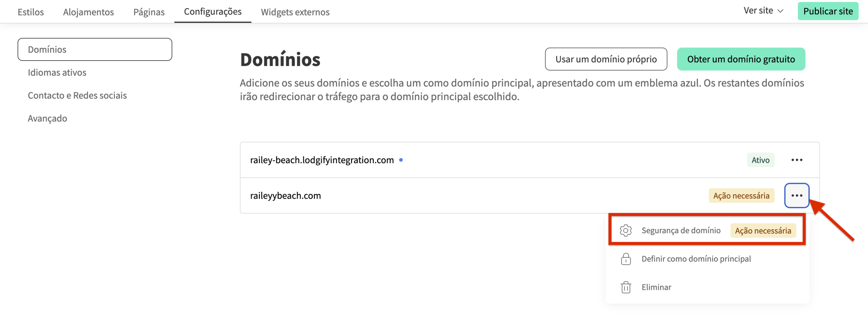Select Contacto e Redes sociais in the sidebar
Viewport: 868px width, 317px height.
[77, 95]
